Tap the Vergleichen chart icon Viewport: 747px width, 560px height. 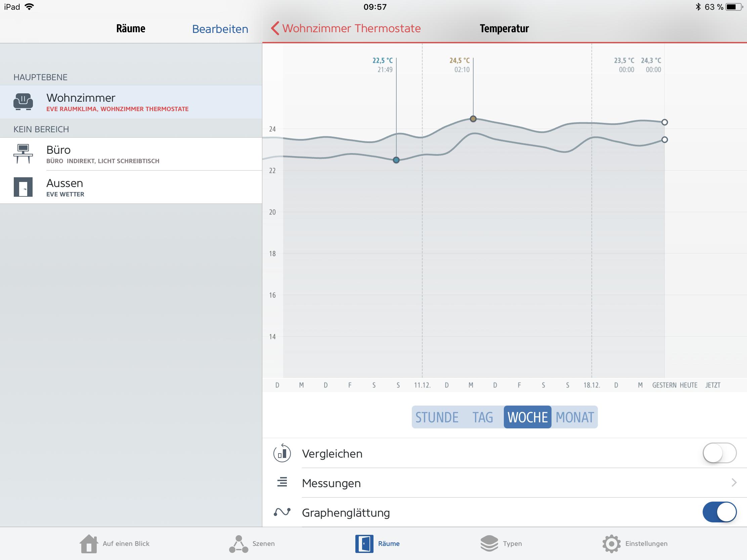coord(282,453)
